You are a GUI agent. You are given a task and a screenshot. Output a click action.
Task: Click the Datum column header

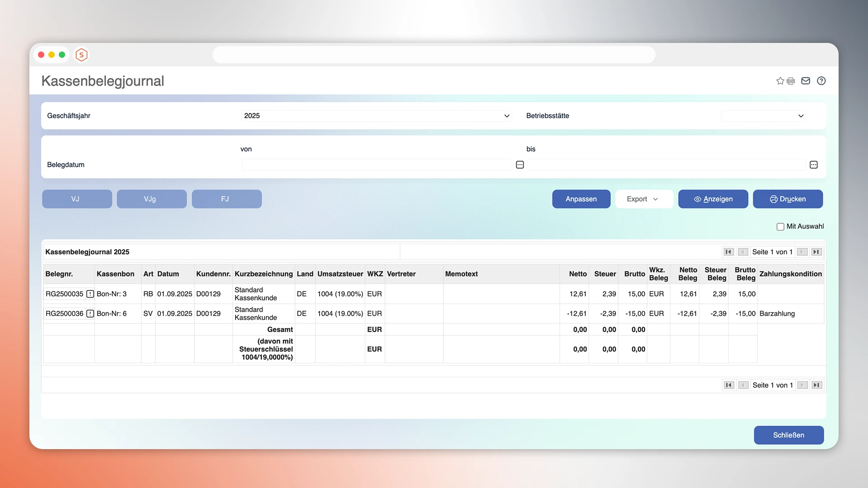(168, 274)
